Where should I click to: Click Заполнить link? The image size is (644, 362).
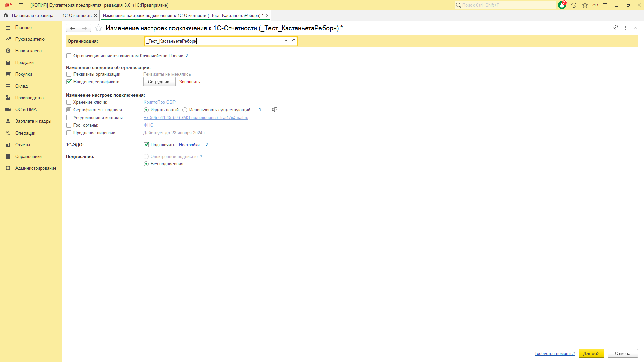[189, 82]
